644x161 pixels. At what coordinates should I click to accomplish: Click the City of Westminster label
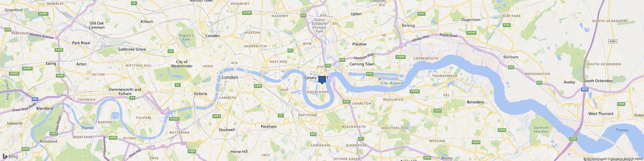(184, 64)
